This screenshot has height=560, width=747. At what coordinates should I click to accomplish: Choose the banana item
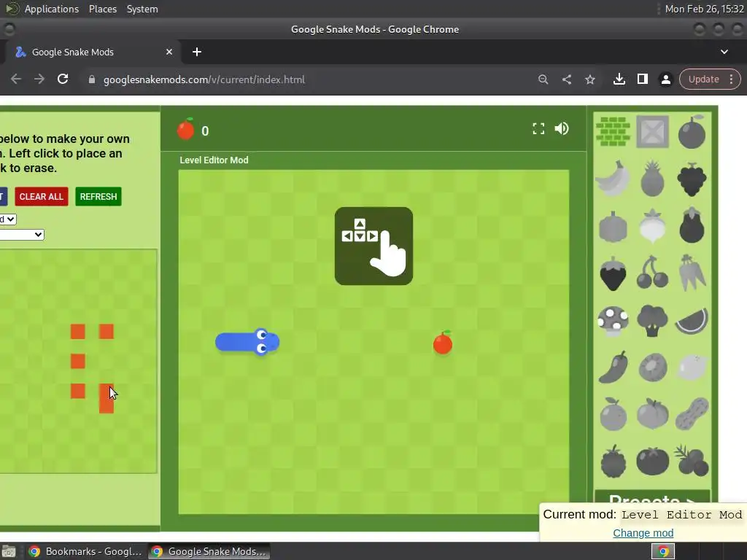tap(613, 179)
